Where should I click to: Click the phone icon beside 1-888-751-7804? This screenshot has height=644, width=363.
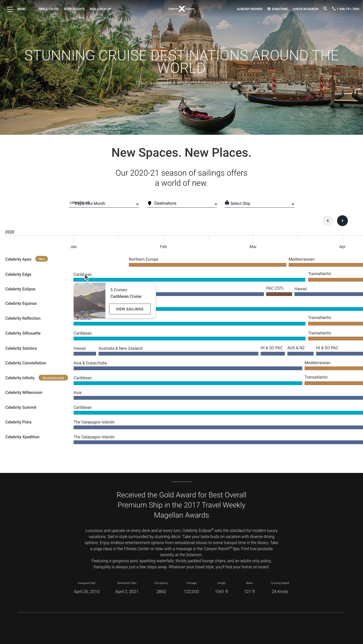(x=334, y=9)
